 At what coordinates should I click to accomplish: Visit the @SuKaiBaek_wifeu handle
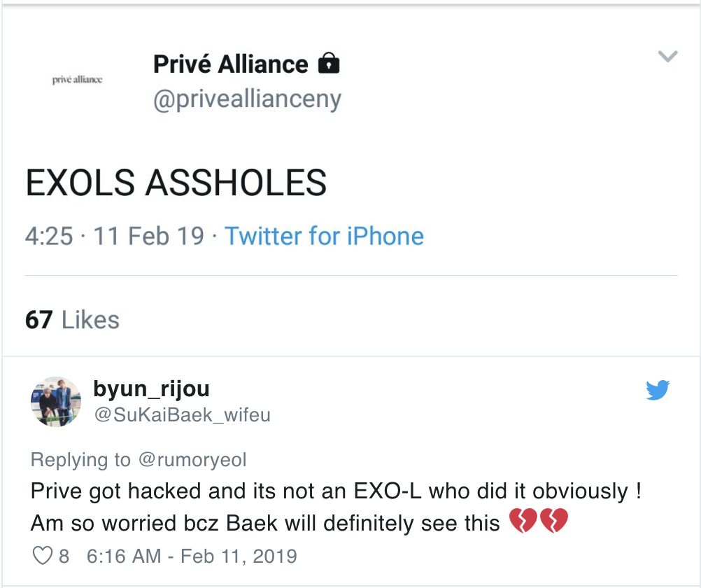click(181, 415)
